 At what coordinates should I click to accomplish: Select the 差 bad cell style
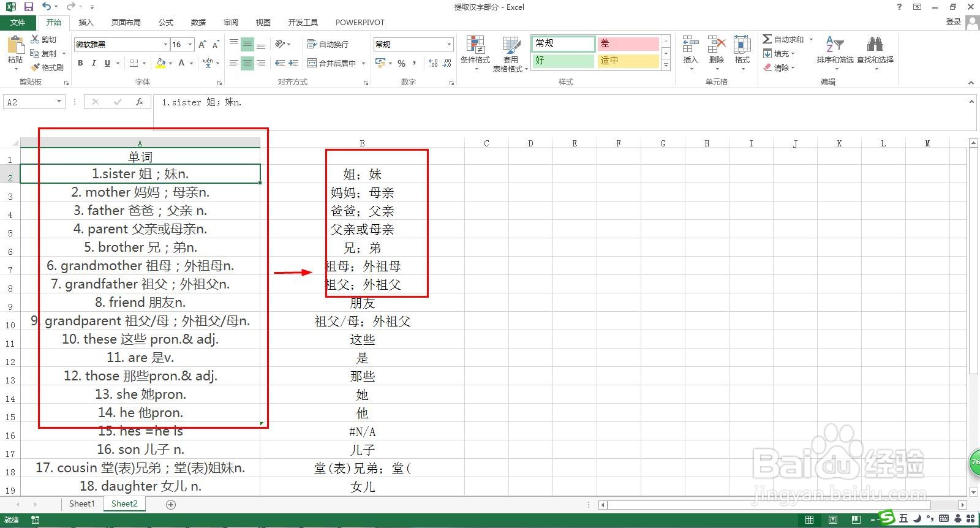coord(628,43)
